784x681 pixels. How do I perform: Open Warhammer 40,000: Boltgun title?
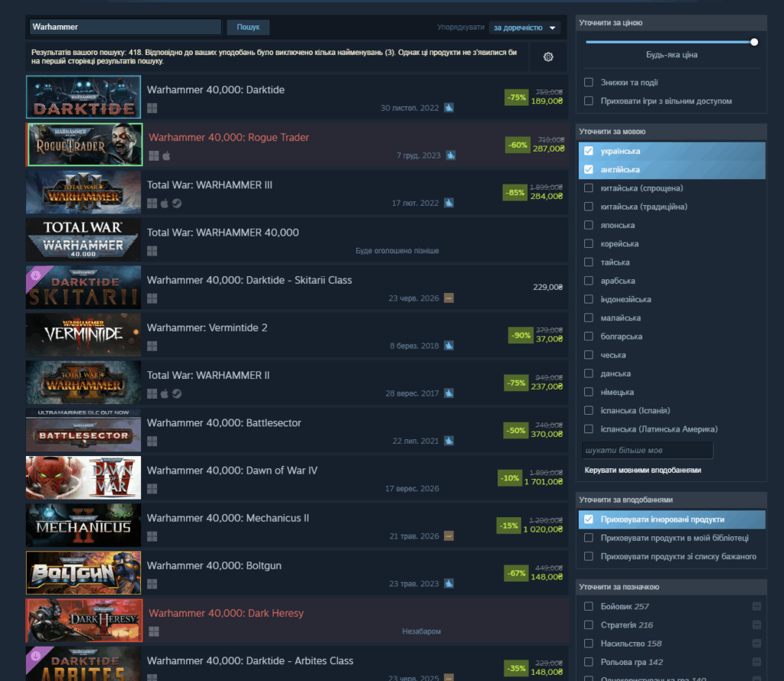point(214,565)
